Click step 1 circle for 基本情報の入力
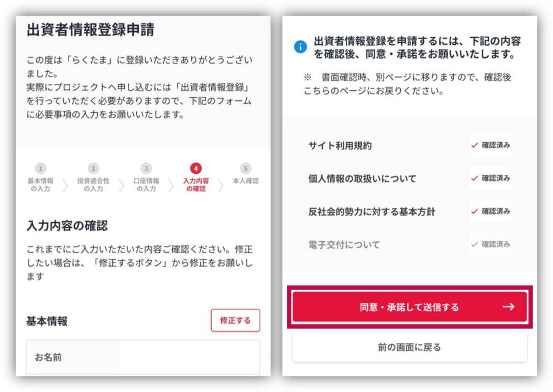 click(40, 168)
